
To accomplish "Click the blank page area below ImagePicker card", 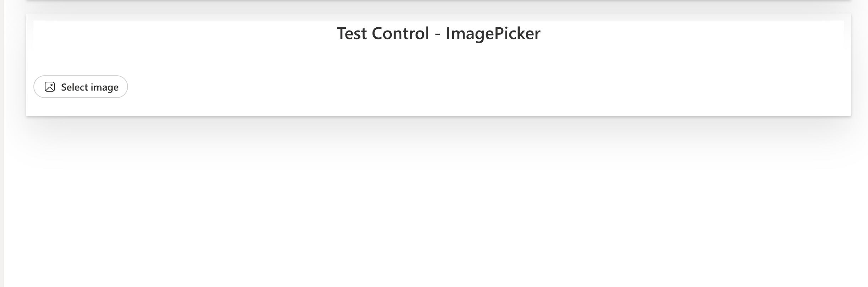I will [427, 220].
